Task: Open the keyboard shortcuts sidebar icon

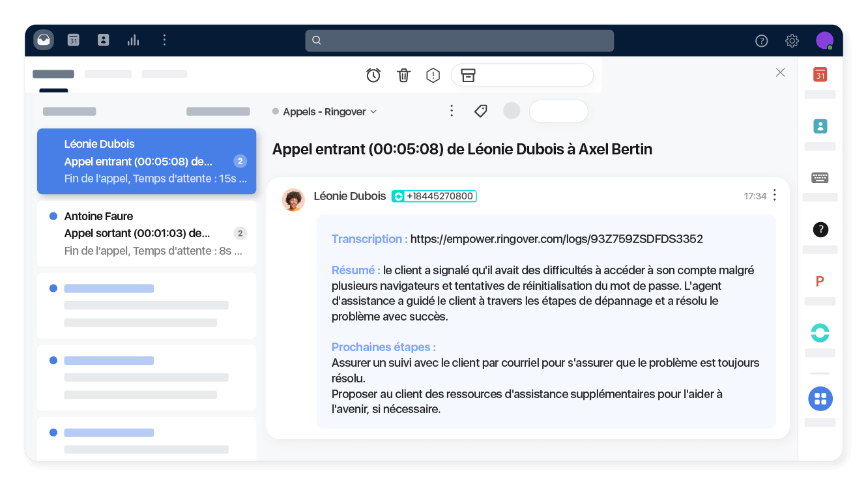Action: coord(820,177)
